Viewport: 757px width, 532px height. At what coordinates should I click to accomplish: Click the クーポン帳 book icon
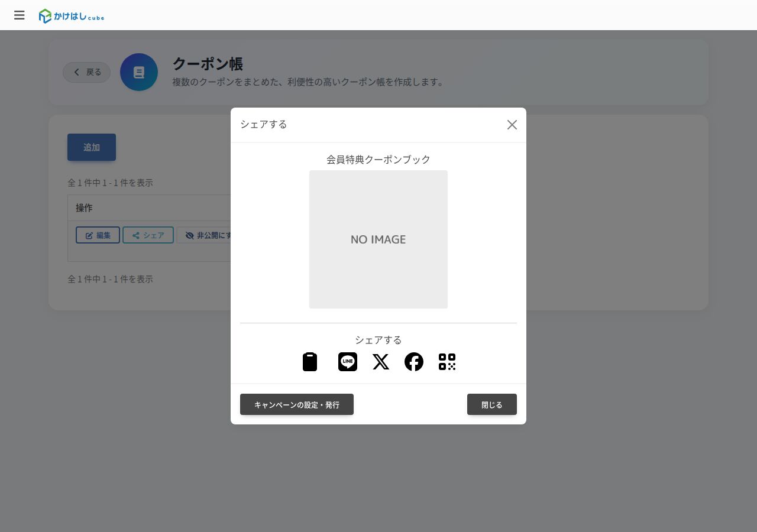(x=139, y=72)
